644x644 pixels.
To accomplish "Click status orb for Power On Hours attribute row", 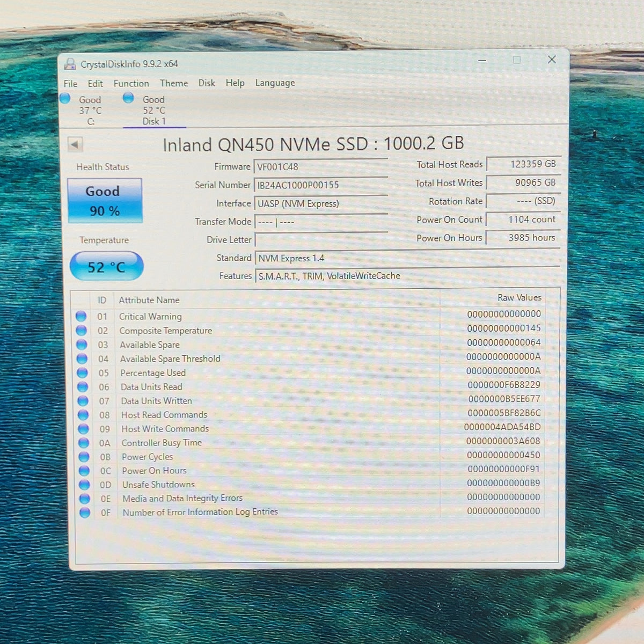I will (84, 471).
